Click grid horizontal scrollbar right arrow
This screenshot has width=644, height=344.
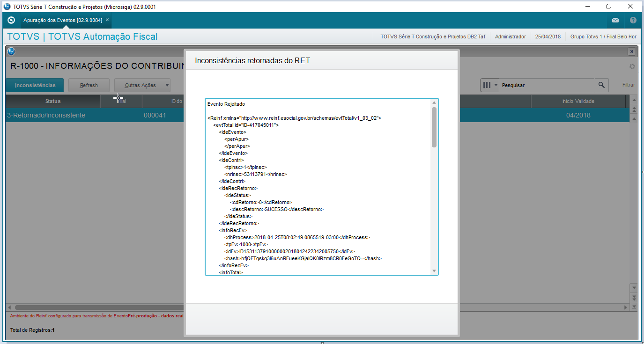tap(626, 307)
